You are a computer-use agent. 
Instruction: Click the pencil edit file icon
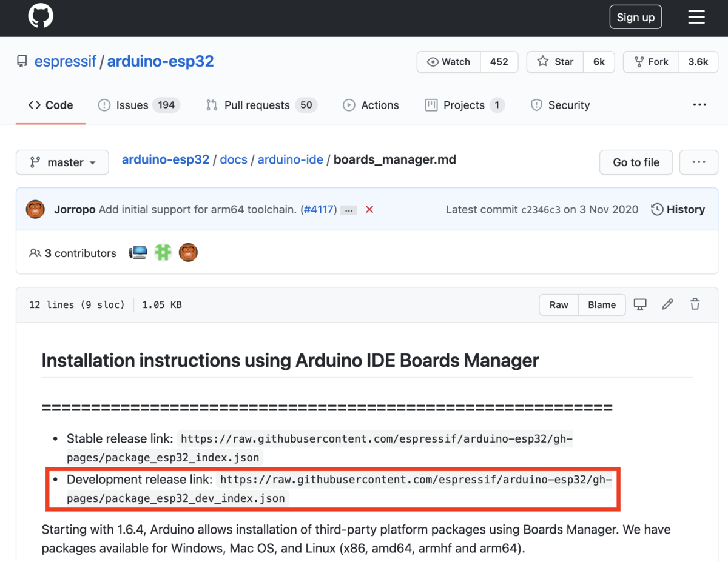pyautogui.click(x=667, y=304)
